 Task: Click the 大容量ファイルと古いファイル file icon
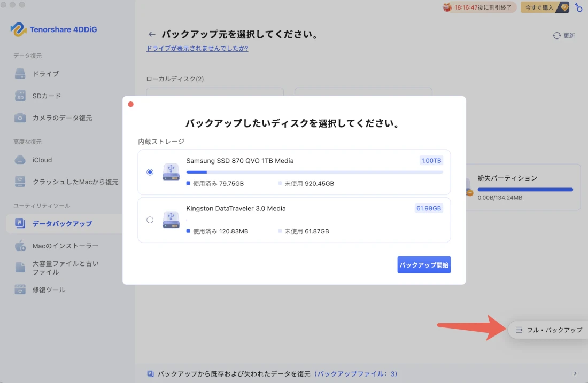pos(20,268)
